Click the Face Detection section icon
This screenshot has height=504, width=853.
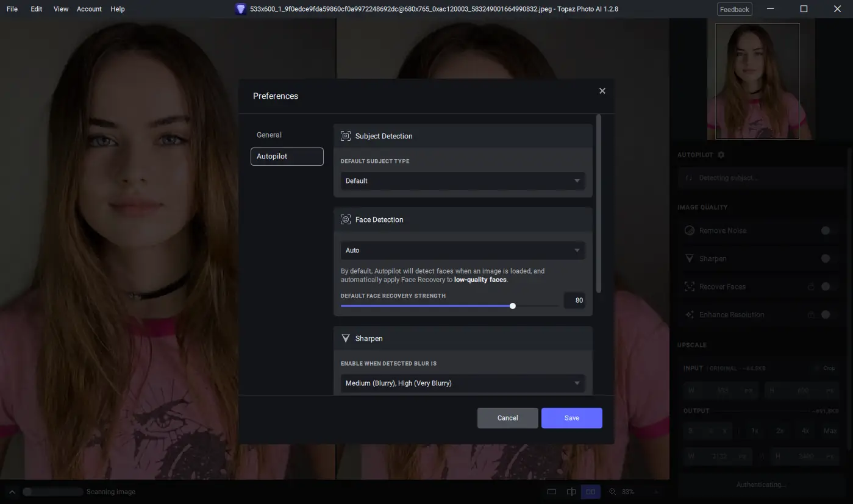(x=346, y=219)
